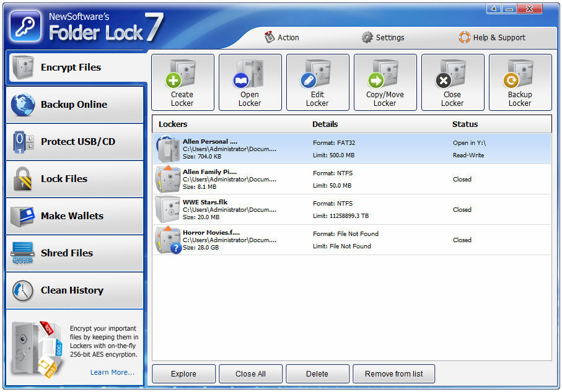
Task: Click the Remove from list button
Action: 394,373
